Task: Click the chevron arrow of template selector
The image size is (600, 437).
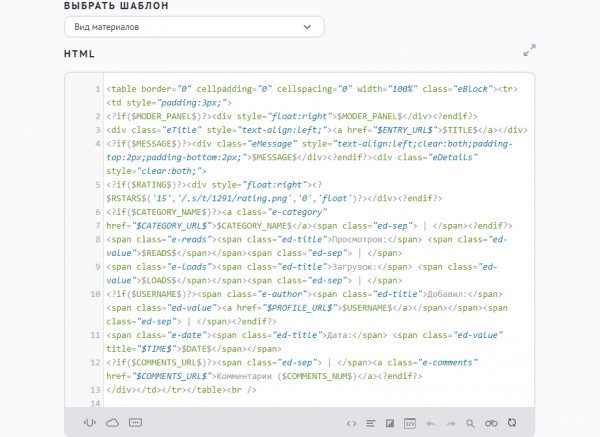Action: click(307, 27)
